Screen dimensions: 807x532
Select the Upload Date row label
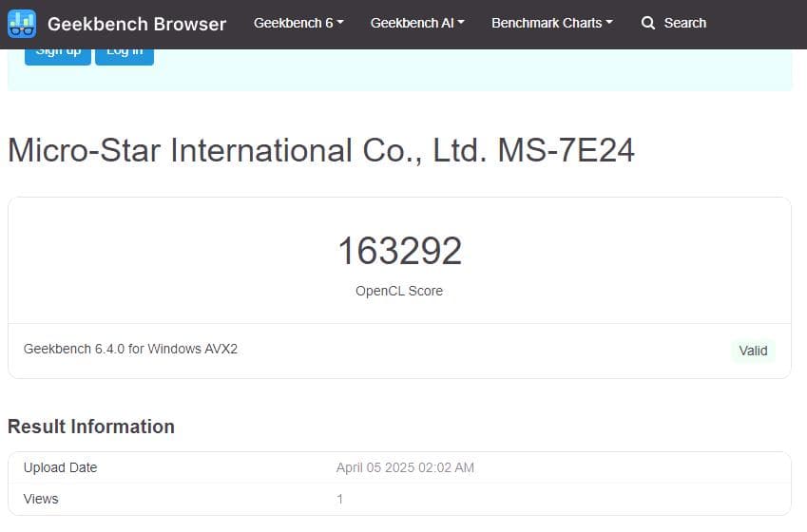(x=60, y=467)
